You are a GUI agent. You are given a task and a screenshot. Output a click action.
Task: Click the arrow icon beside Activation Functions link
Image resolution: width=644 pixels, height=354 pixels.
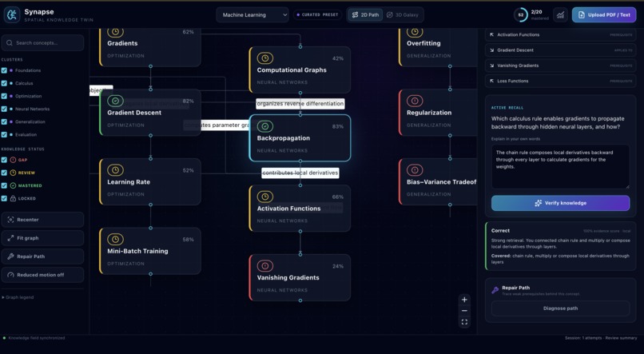[491, 34]
